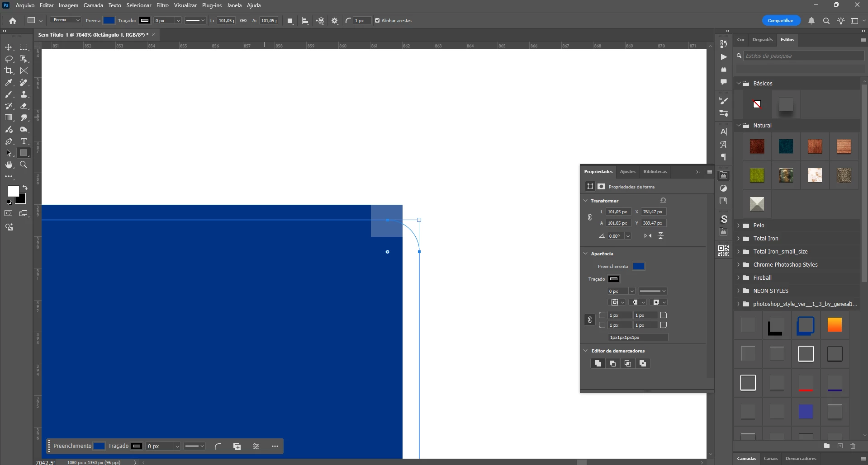
Task: Switch to the pixel mask properties icon
Action: 601,187
